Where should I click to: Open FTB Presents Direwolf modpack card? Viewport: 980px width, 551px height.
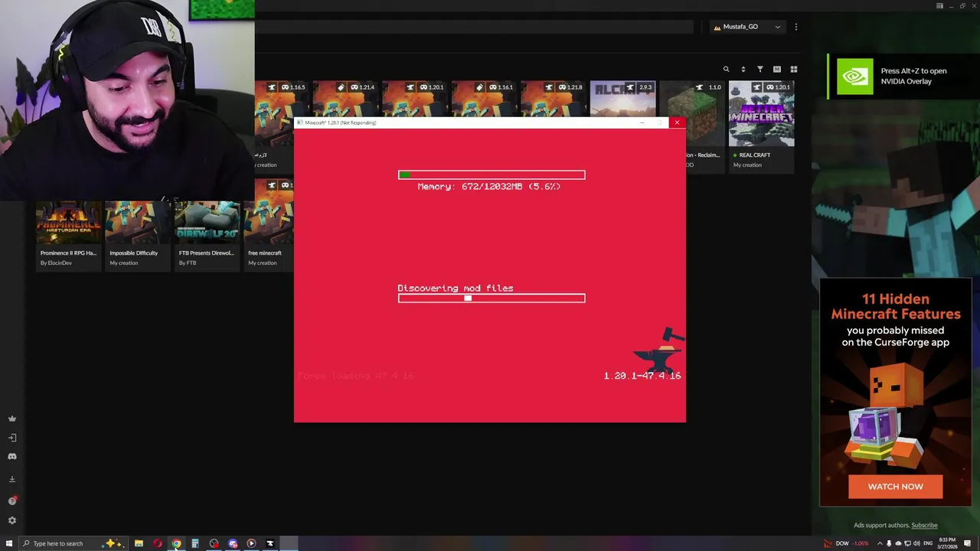[207, 235]
